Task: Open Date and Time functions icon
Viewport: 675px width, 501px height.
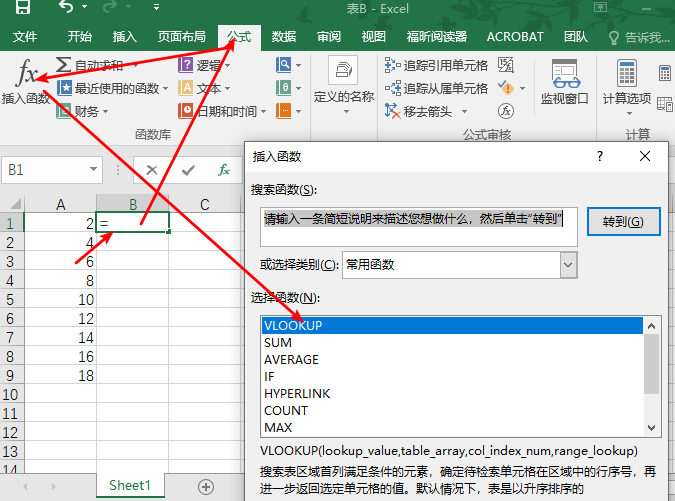Action: pos(186,111)
